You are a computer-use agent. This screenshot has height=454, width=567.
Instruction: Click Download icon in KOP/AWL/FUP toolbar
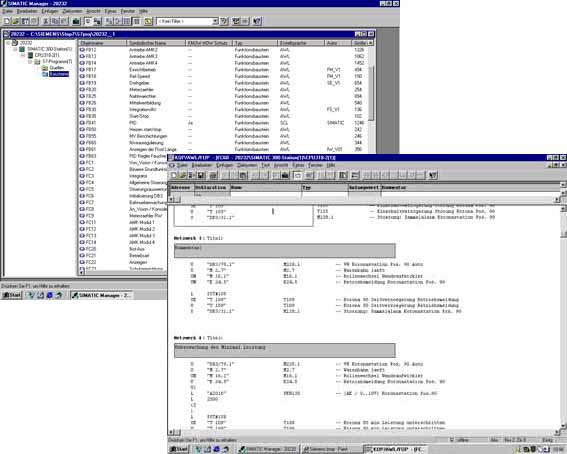pos(285,175)
